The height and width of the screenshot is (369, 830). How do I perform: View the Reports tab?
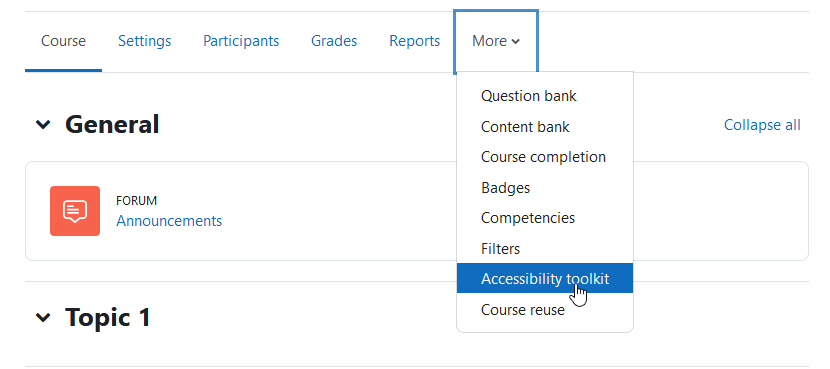pyautogui.click(x=414, y=41)
